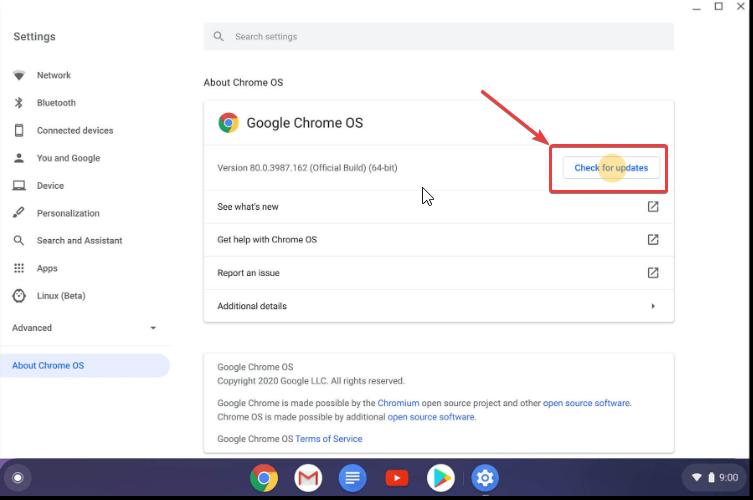Click the Apps grid icon

pyautogui.click(x=19, y=268)
